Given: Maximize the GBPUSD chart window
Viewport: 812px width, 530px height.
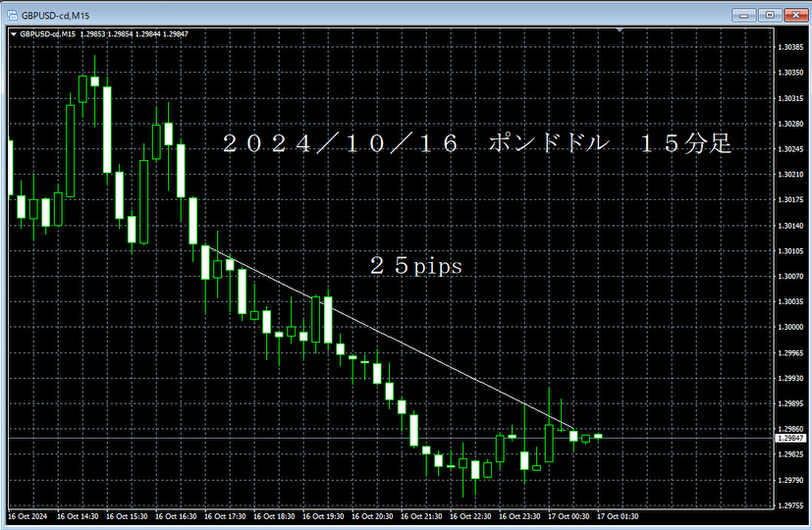Looking at the screenshot, I should click(770, 15).
